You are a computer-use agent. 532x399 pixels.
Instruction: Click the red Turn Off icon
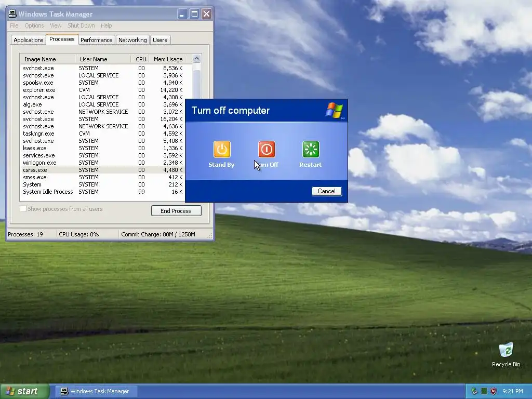pyautogui.click(x=267, y=149)
